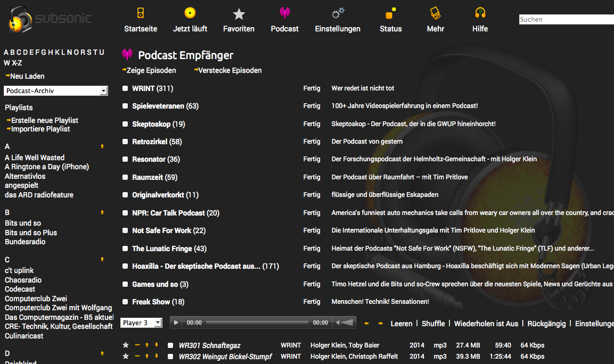Check the WRINT (311) podcast checkbox

click(x=125, y=88)
